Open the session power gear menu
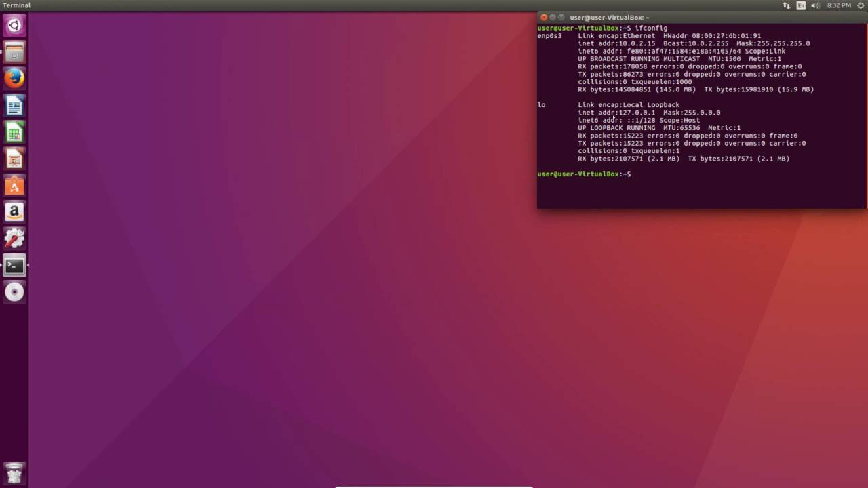The height and width of the screenshot is (488, 868). [x=861, y=5]
